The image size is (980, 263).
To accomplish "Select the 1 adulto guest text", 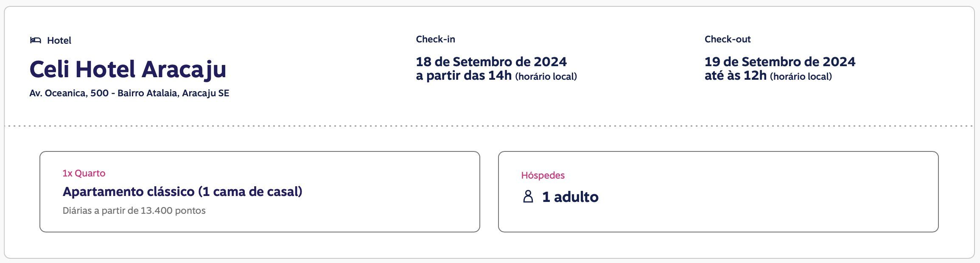I will coord(570,197).
